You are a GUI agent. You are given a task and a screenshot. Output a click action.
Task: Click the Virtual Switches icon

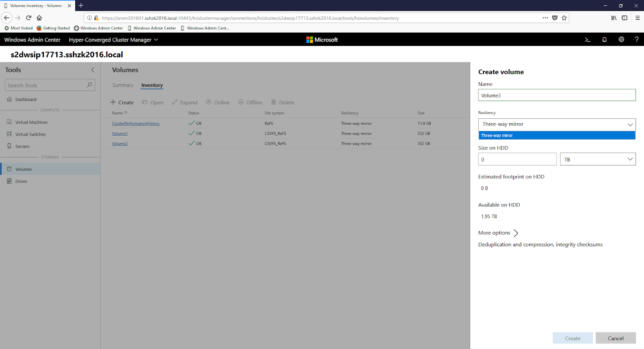pos(9,134)
